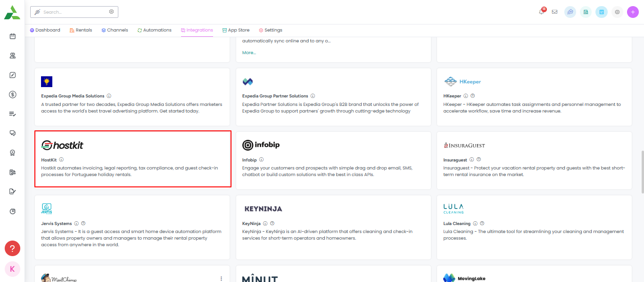Click in the Search field
Viewport: 644px width, 282px height.
(x=74, y=12)
